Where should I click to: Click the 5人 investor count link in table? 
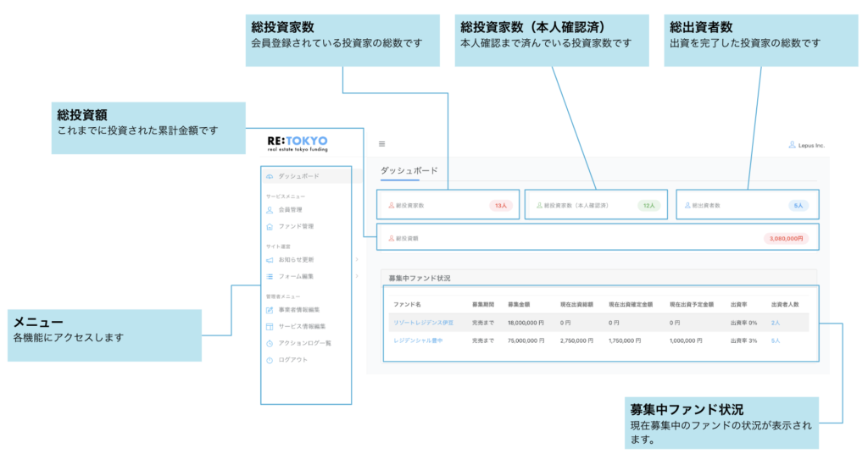[775, 340]
